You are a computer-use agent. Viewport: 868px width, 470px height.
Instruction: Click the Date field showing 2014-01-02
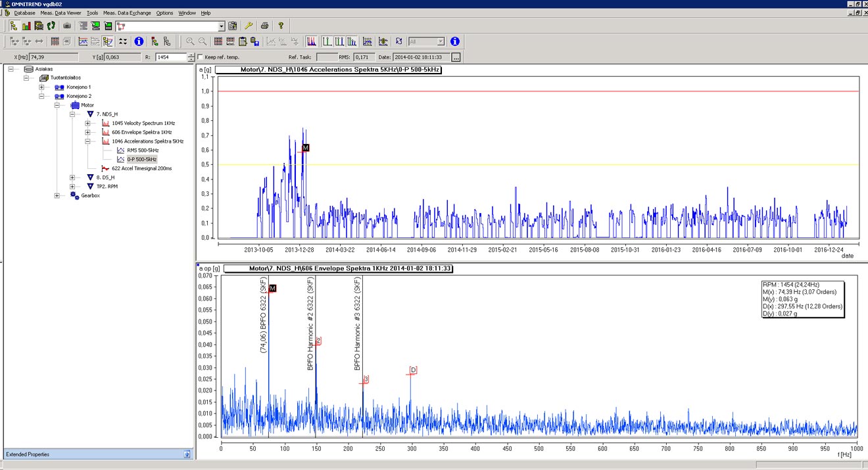(422, 58)
